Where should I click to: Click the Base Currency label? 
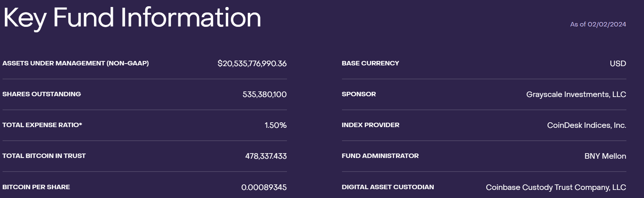370,63
